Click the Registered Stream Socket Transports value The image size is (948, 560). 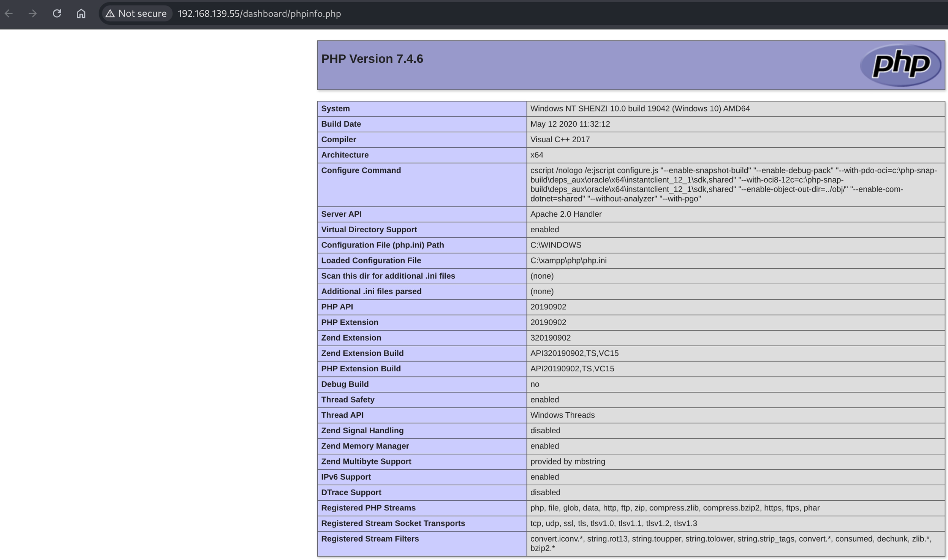tap(613, 523)
